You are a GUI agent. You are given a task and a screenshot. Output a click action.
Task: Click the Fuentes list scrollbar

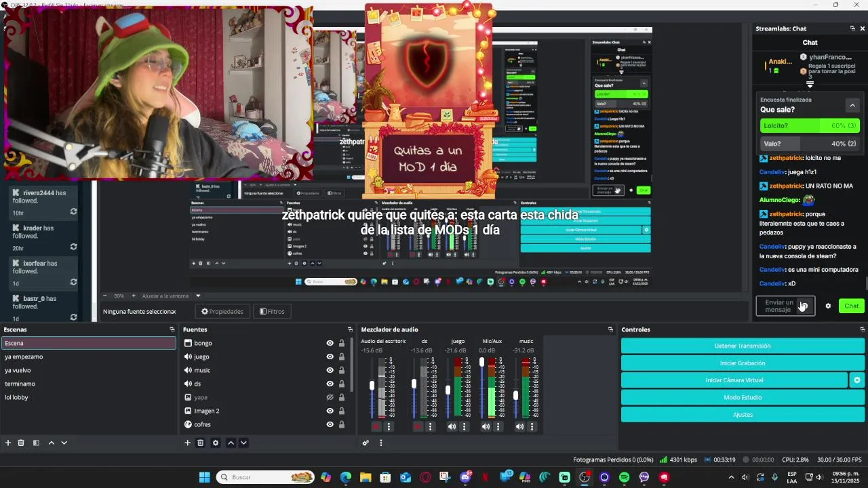(351, 366)
